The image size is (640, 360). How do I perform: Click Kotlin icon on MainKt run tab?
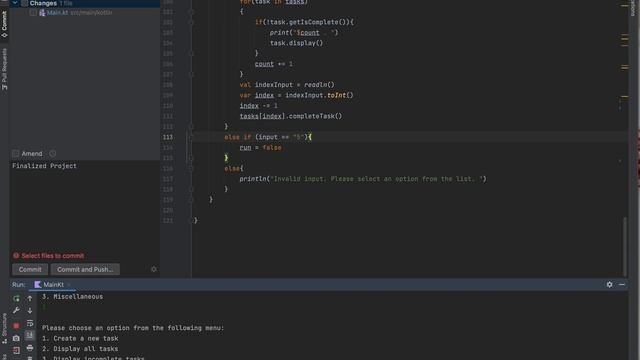(x=38, y=284)
